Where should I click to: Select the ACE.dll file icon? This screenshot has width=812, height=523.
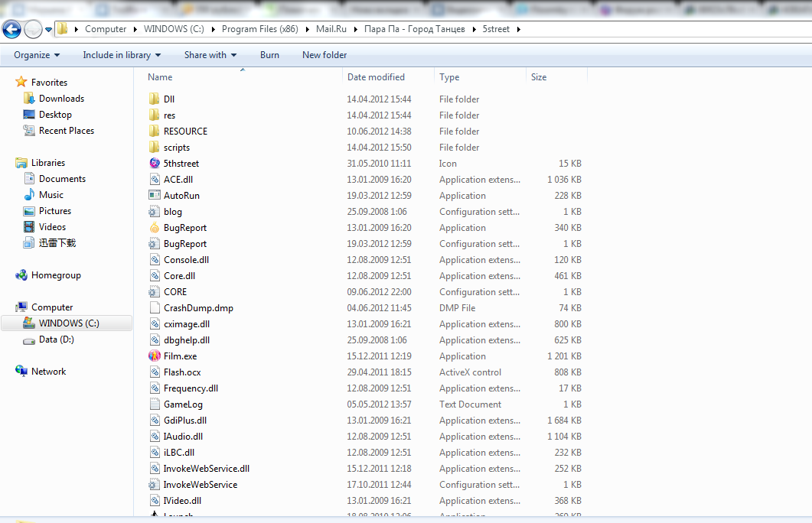155,179
